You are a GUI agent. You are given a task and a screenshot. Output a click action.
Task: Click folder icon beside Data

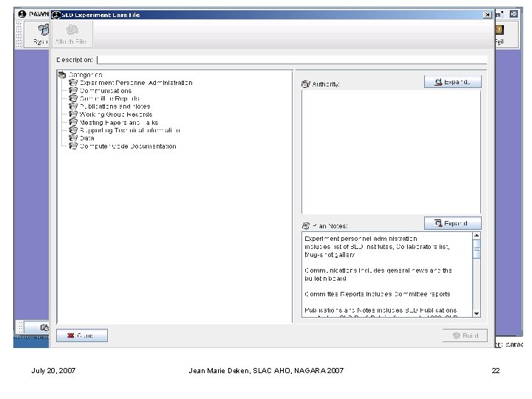pyautogui.click(x=73, y=137)
